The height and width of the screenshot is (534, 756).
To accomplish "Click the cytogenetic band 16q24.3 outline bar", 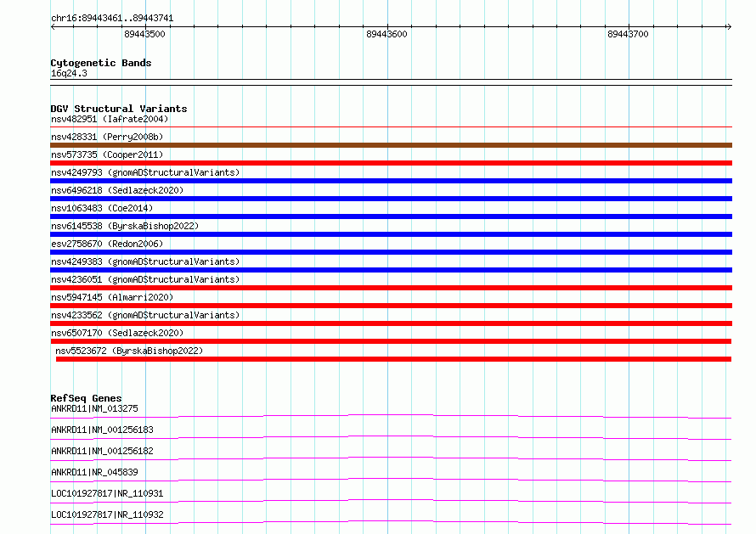I will coord(391,82).
